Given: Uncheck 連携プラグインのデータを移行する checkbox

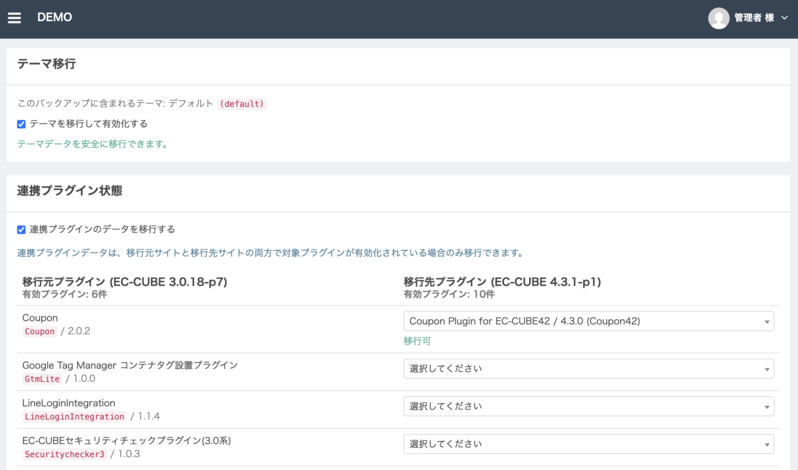Looking at the screenshot, I should (x=21, y=229).
